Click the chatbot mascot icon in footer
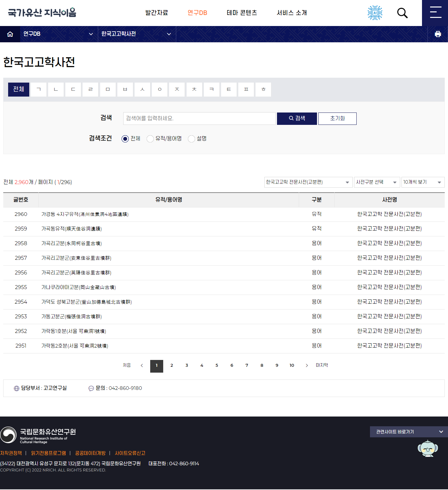This screenshot has height=490, width=448. (x=428, y=449)
